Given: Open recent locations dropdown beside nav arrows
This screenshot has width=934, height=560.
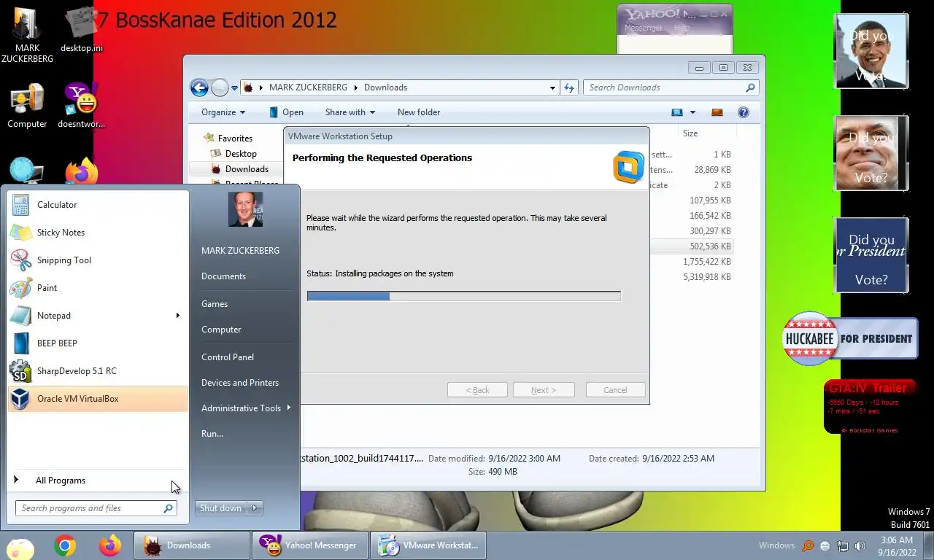Looking at the screenshot, I should click(x=234, y=88).
